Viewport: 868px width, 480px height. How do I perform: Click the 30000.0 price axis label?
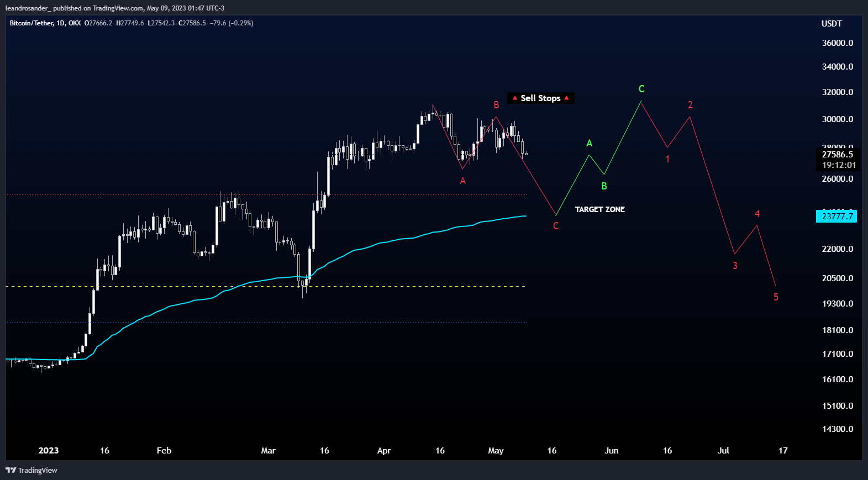pyautogui.click(x=838, y=119)
